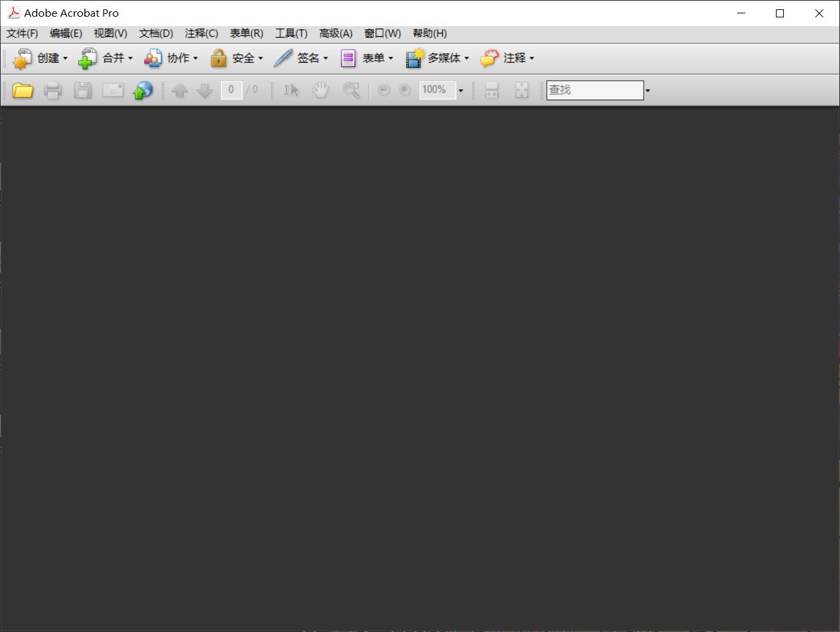The width and height of the screenshot is (840, 632).
Task: Click the 100% zoom value field
Action: tap(437, 90)
